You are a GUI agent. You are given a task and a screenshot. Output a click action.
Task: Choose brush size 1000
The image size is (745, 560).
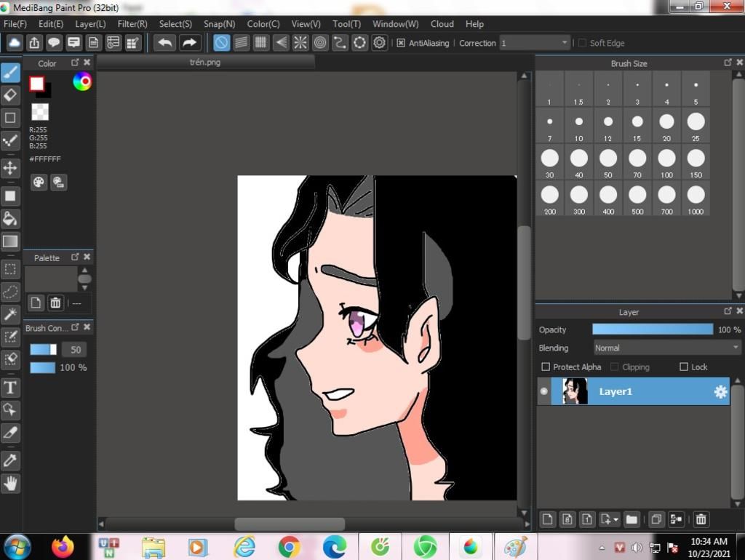(x=696, y=199)
